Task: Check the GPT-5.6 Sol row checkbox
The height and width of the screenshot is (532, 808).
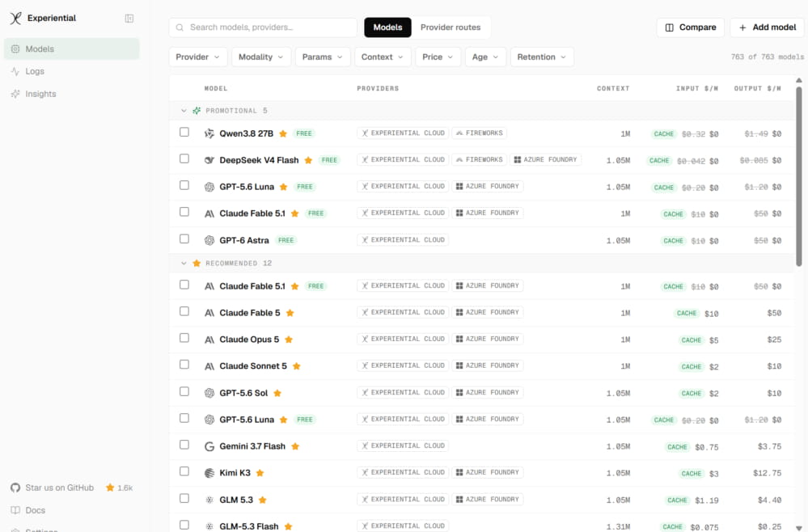Action: pyautogui.click(x=184, y=391)
